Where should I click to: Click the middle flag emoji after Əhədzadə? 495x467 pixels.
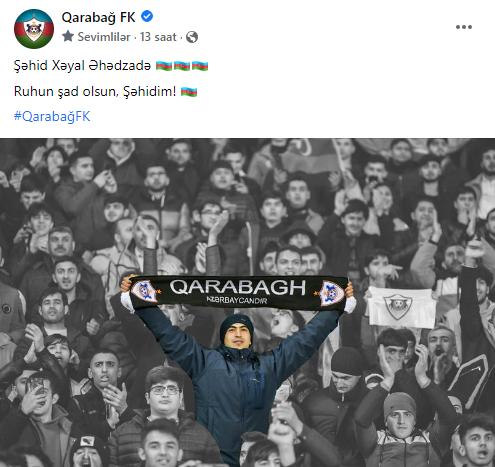(x=182, y=66)
